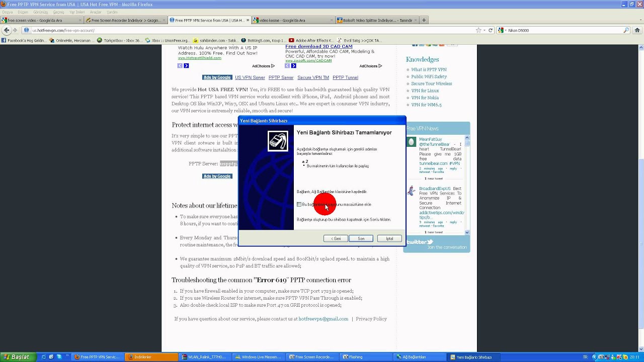This screenshot has width=644, height=362.
Task: Switch to Ağ Bağlantıları taskbar window
Action: point(419,357)
